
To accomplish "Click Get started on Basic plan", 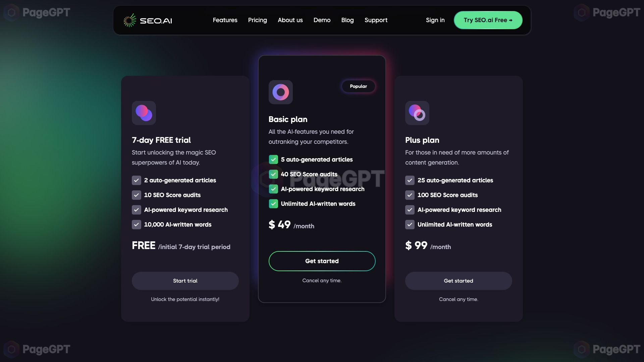I will tap(322, 261).
